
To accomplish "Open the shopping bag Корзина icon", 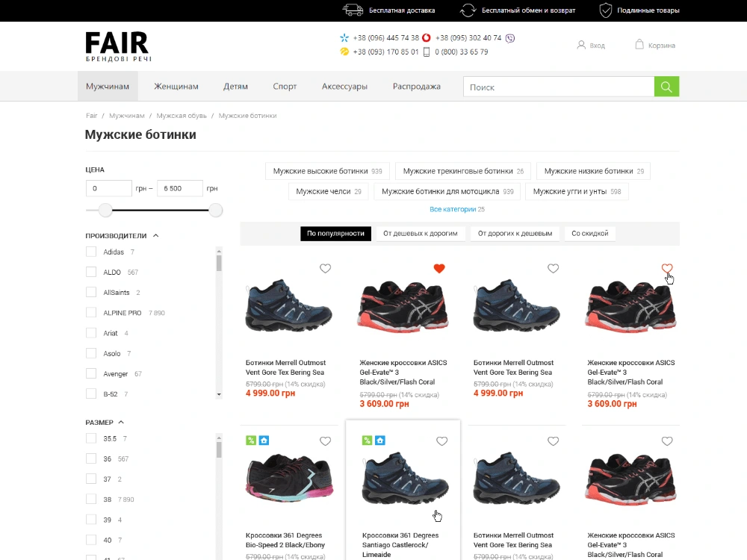I will point(639,44).
